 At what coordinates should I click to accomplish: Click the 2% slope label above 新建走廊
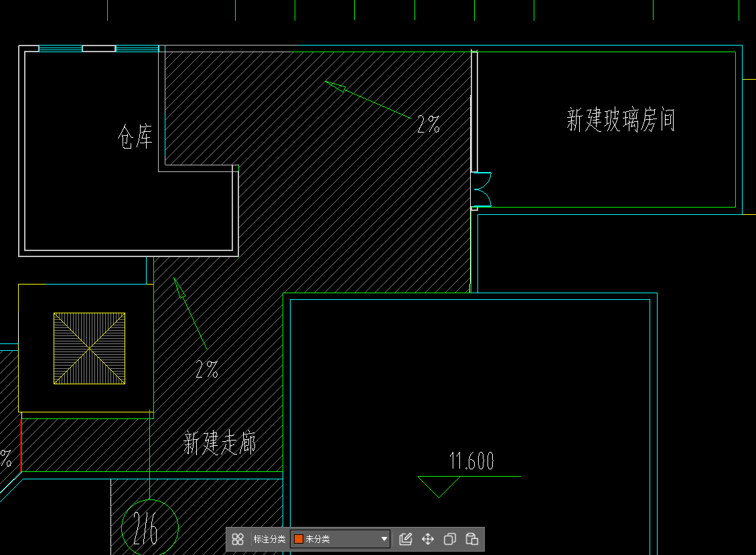[x=207, y=370]
